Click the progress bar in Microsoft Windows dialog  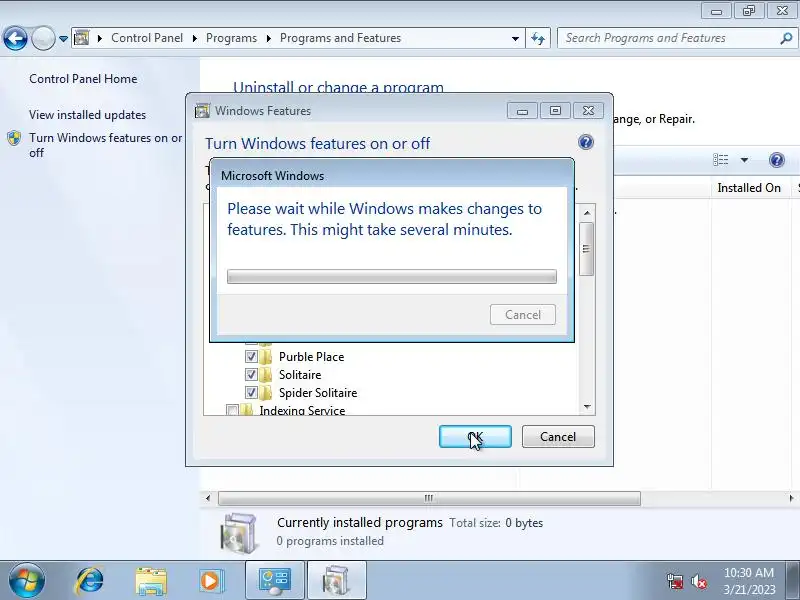click(x=391, y=277)
